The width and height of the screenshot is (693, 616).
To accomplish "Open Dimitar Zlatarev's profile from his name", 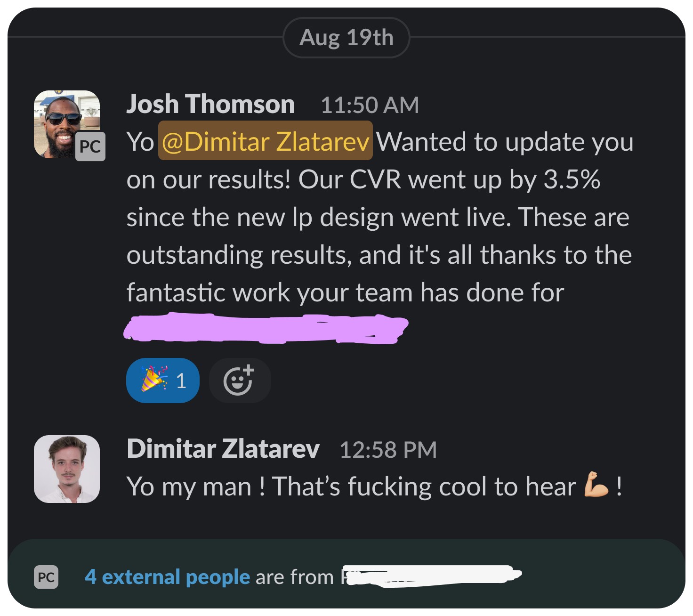I will (223, 448).
